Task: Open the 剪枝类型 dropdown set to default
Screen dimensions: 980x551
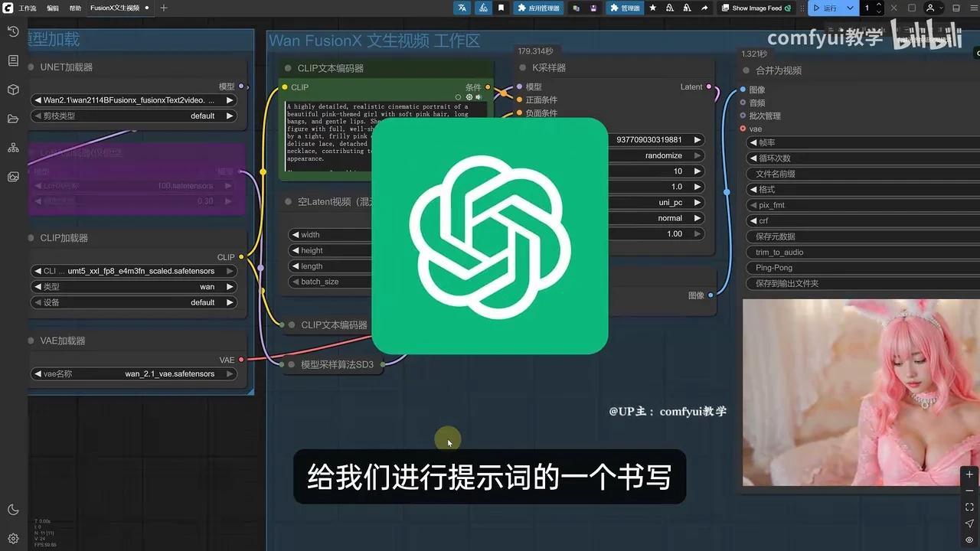Action: point(134,116)
